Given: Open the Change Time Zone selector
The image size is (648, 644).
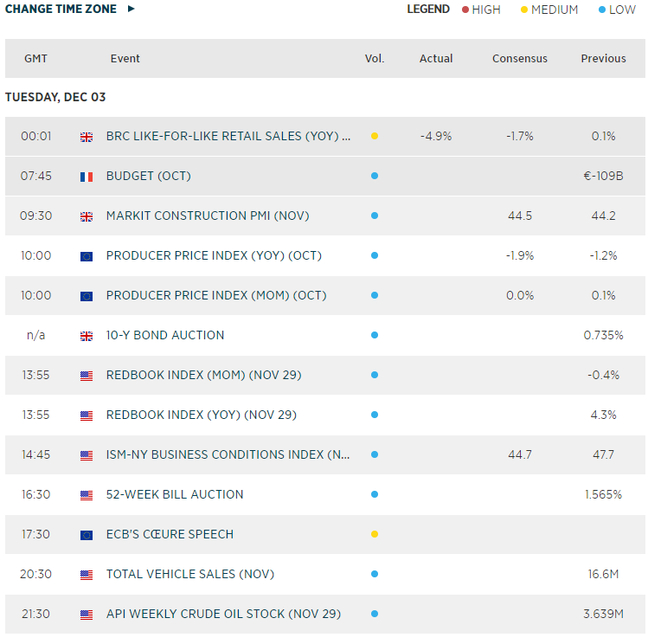Looking at the screenshot, I should 61,10.
